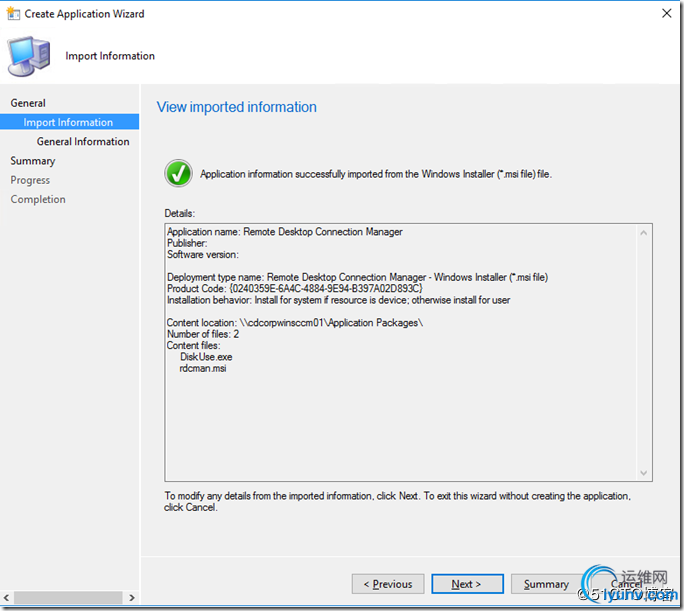Click the Import Information header title
The image size is (684, 611).
(110, 56)
